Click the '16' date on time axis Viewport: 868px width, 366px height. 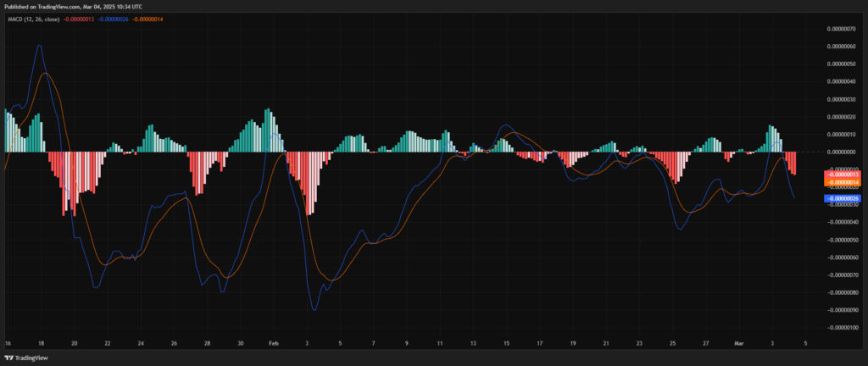click(x=7, y=343)
